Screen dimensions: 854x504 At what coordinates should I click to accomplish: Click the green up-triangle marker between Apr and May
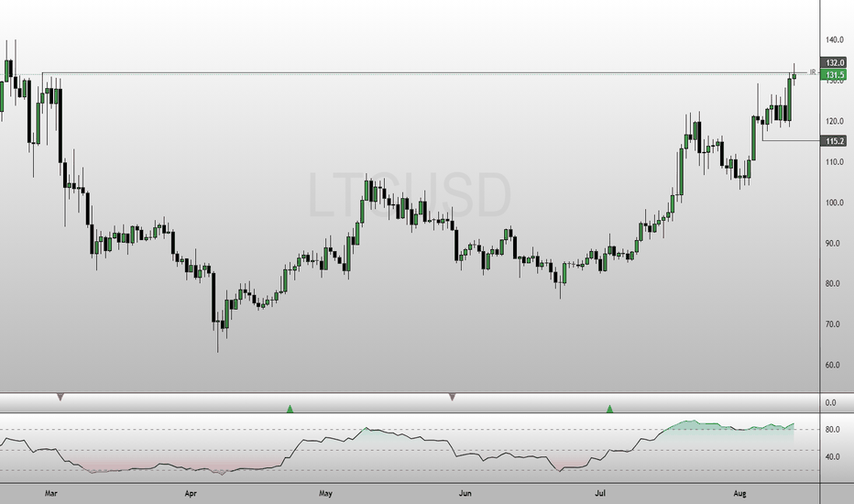click(x=290, y=409)
